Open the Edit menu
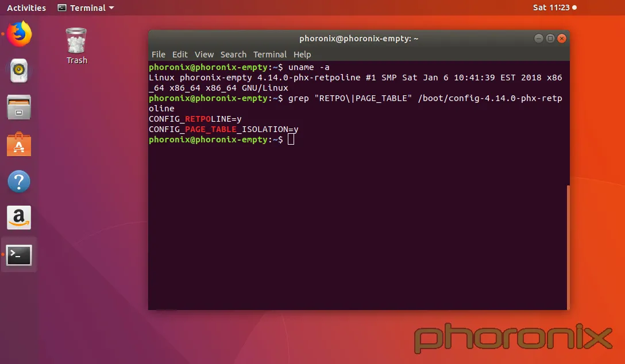Image resolution: width=625 pixels, height=364 pixels. 180,55
